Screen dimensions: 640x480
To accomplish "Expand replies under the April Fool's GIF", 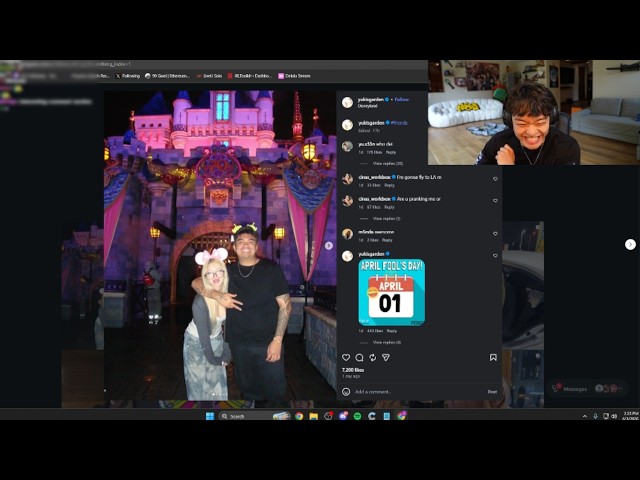I will pos(387,342).
